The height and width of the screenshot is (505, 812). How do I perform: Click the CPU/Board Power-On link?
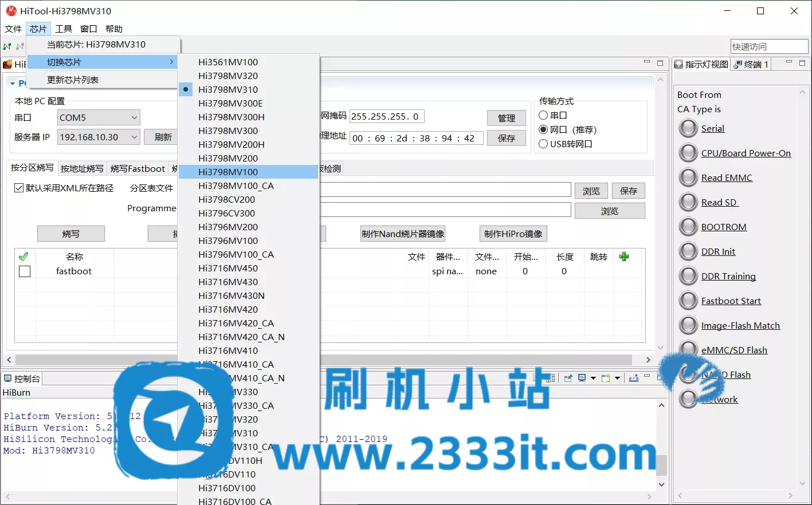pyautogui.click(x=746, y=153)
